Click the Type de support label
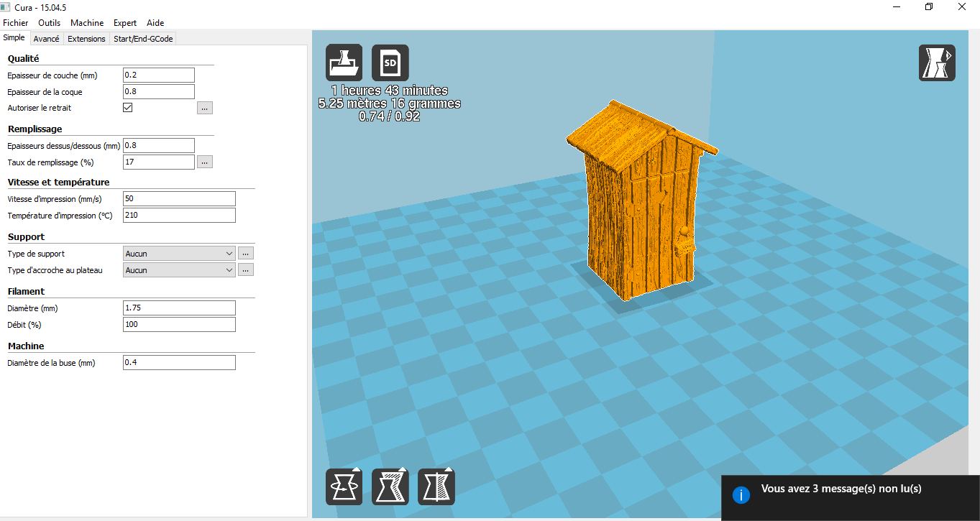 (36, 254)
